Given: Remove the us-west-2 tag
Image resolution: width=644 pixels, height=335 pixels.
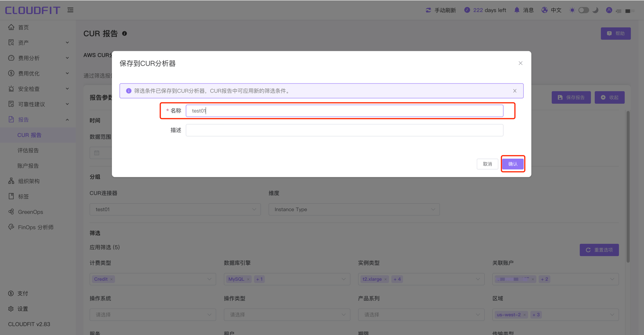Looking at the screenshot, I should 524,315.
